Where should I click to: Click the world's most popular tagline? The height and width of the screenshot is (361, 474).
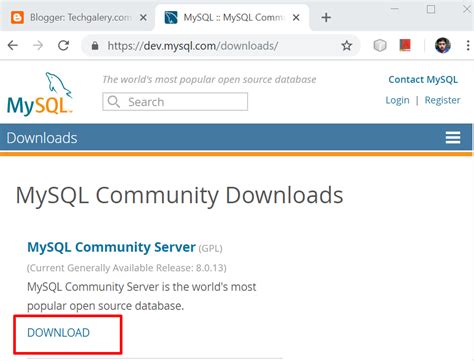click(209, 80)
